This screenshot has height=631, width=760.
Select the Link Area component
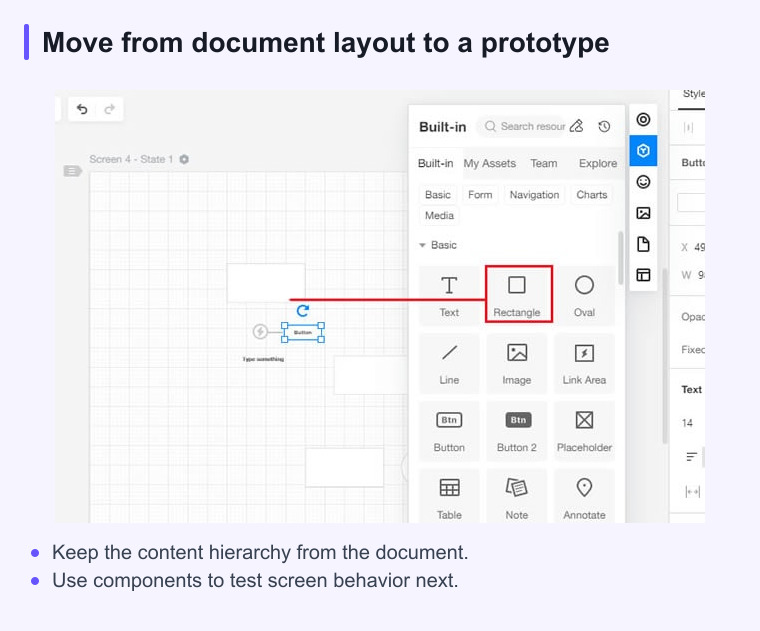584,363
